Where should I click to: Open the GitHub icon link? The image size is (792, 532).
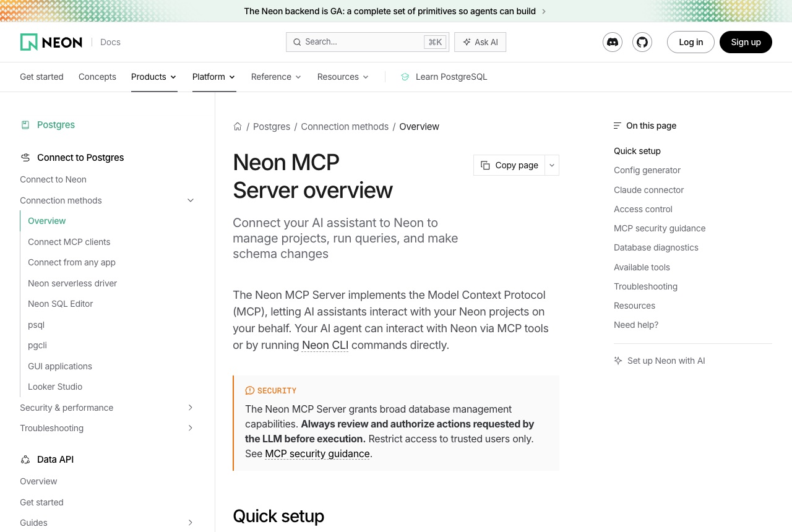(642, 42)
